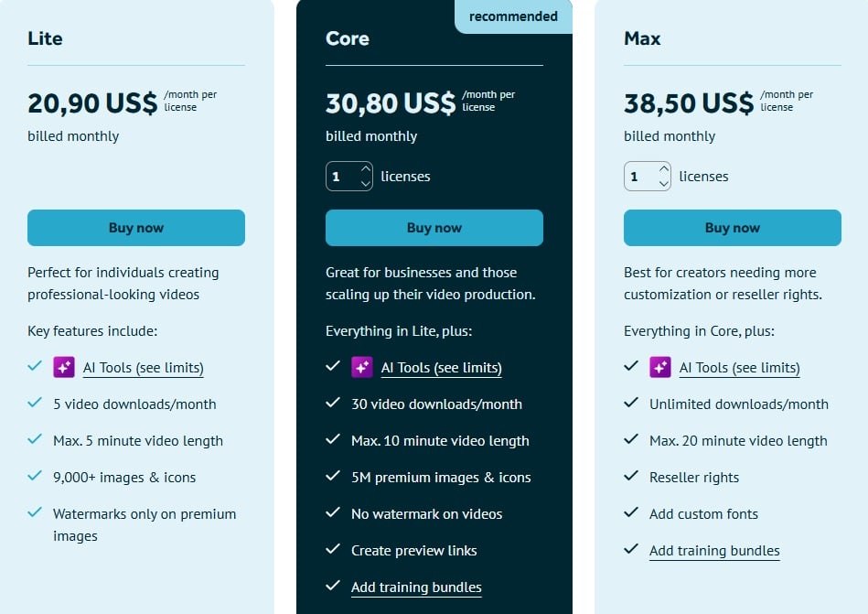Click checkmark icon beside Unlimited downloads/month
The height and width of the screenshot is (614, 868).
[x=631, y=404]
